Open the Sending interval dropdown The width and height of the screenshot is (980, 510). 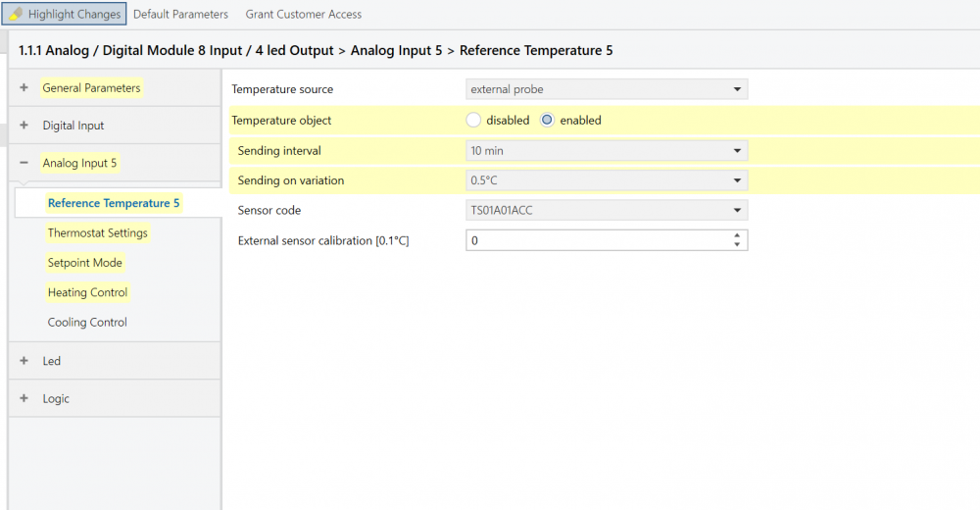(x=606, y=151)
